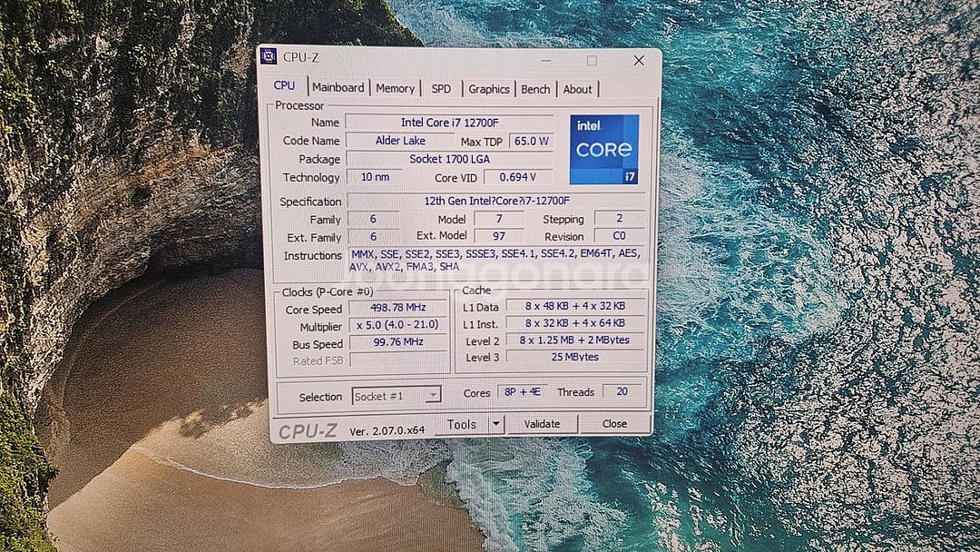Open the Graphics tab

[489, 89]
